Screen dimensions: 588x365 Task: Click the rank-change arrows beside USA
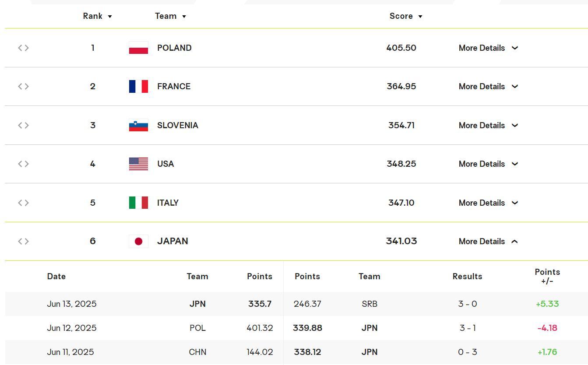23,164
